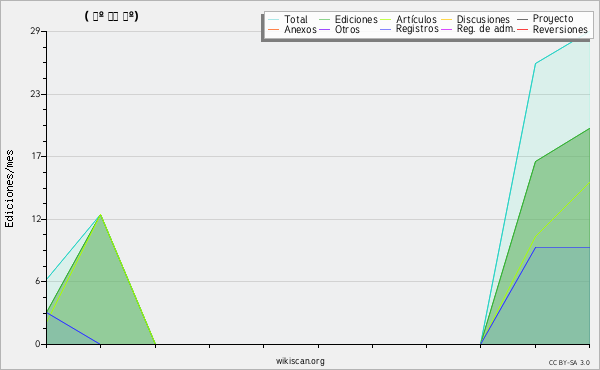Select the Otros legend label
Image resolution: width=600 pixels, height=370 pixels.
(347, 29)
